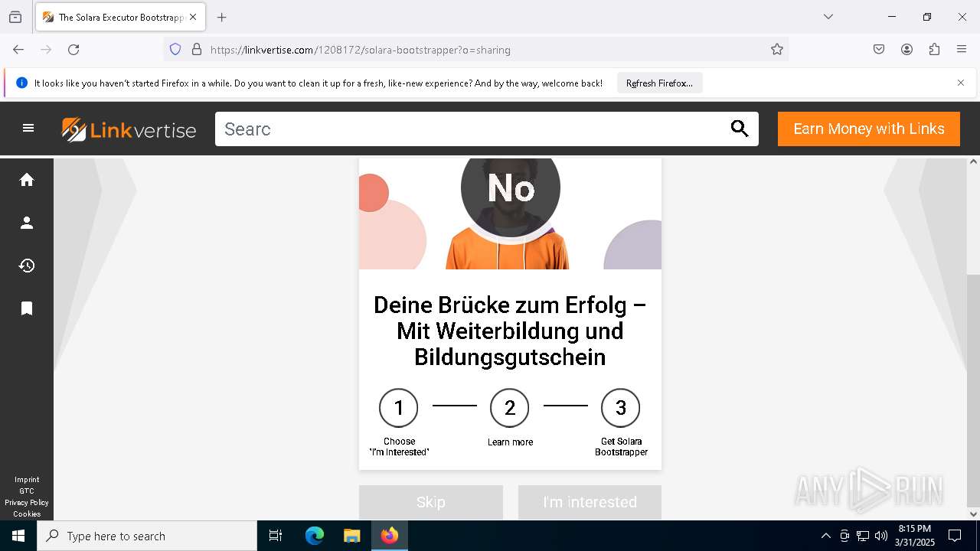Click the browser forward arrow

point(46,50)
